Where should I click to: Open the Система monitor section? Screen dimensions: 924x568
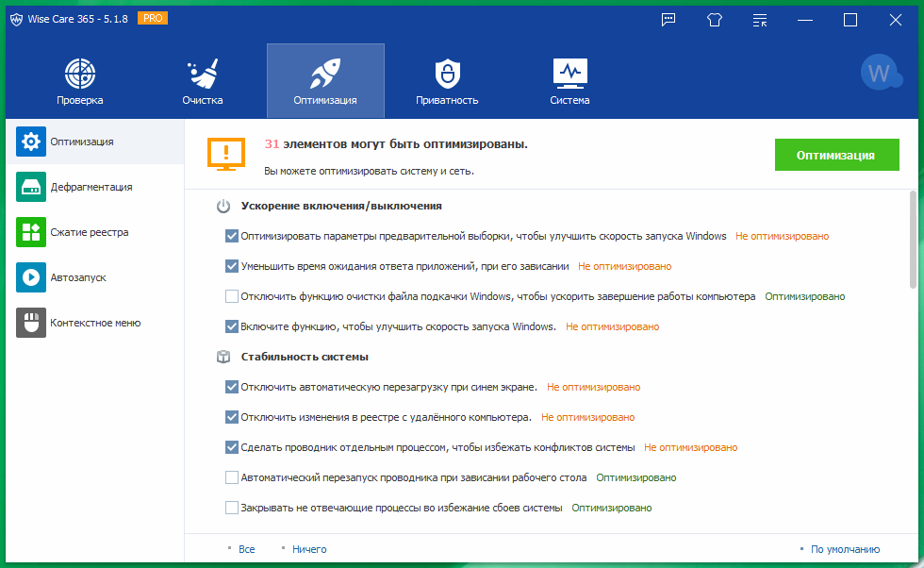tap(569, 80)
